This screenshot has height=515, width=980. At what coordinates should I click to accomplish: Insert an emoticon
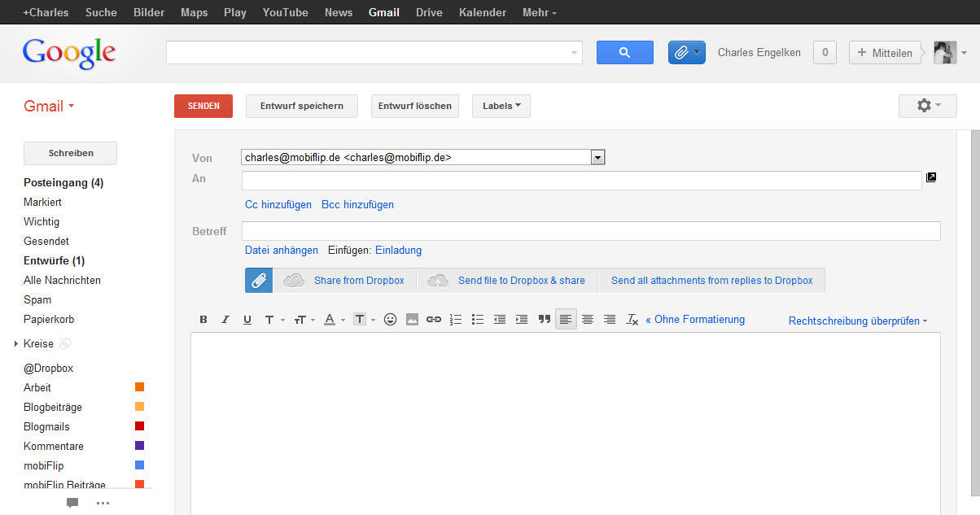coord(390,320)
